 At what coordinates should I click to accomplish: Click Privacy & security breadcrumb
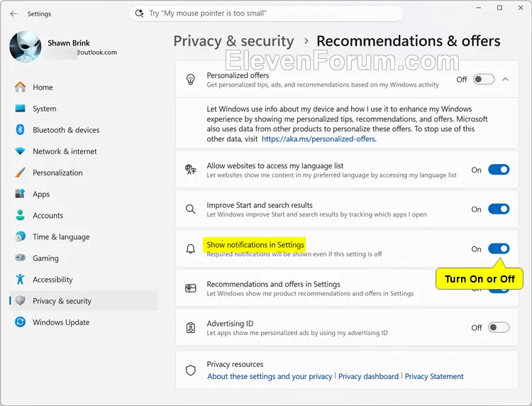click(x=234, y=41)
